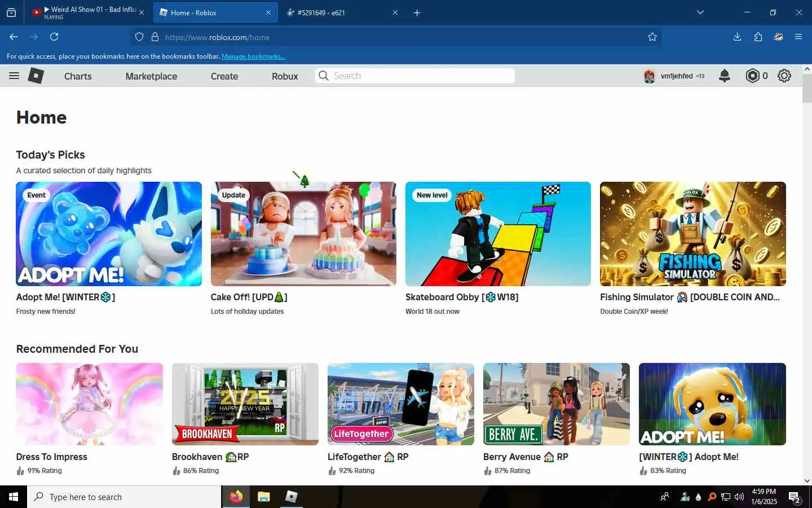The image size is (812, 508).
Task: Click the taskbar clock showing 4:59 PM
Action: point(764,497)
